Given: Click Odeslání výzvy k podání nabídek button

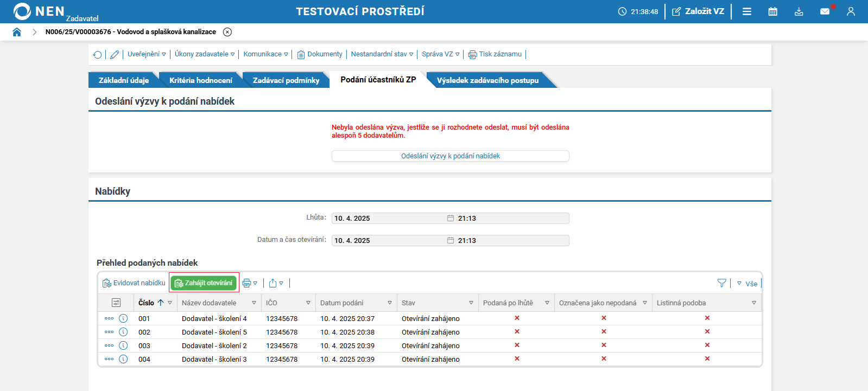Looking at the screenshot, I should click(451, 156).
